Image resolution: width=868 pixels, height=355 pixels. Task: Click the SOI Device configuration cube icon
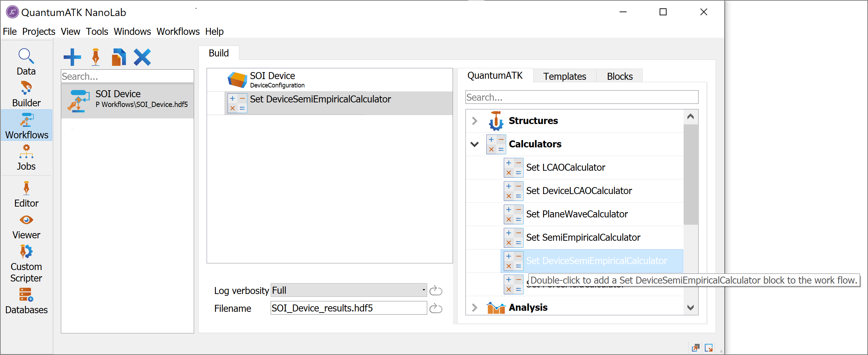[x=237, y=80]
